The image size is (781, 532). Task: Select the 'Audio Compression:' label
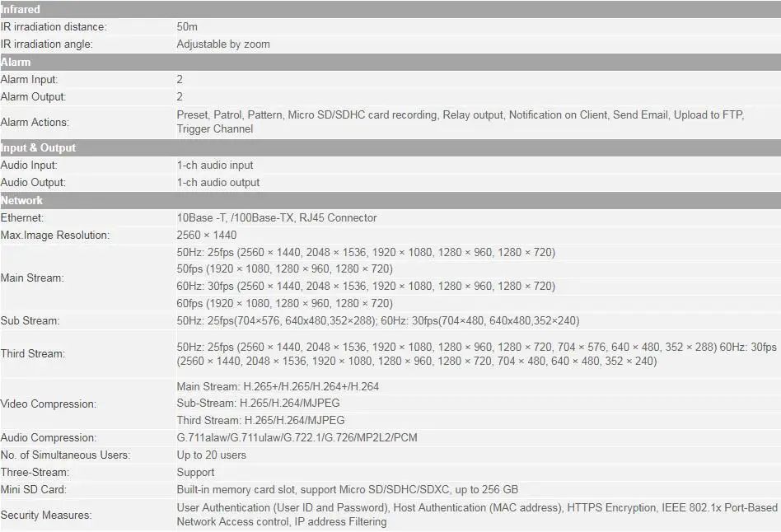[49, 438]
